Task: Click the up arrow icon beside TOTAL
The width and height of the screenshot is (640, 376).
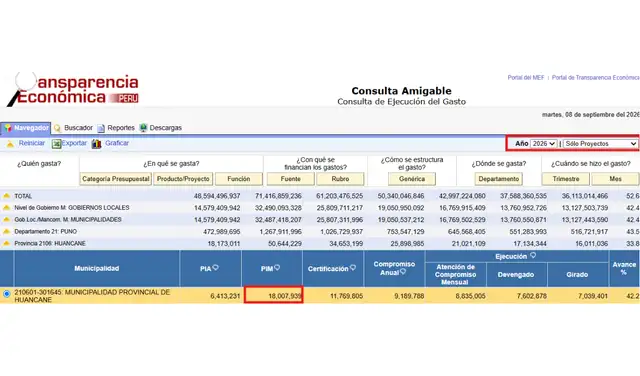Action: tap(6, 196)
